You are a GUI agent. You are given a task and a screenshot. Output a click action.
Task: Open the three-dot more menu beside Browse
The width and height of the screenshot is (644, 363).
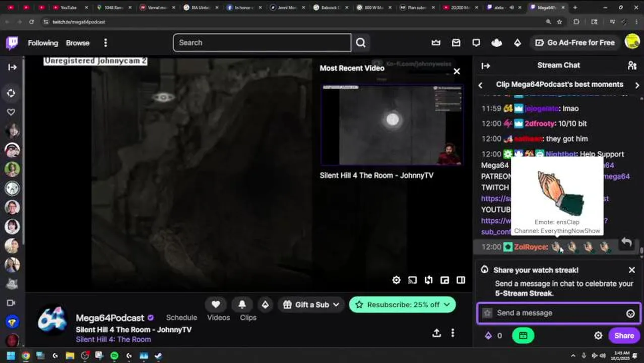point(105,43)
